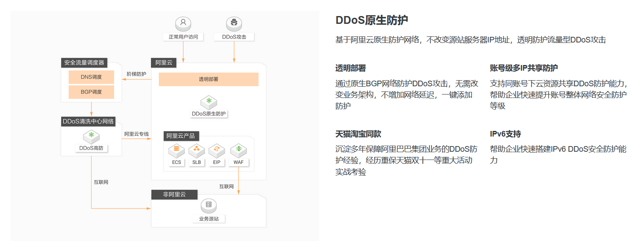
Task: Click the DDoS高防 icon
Action: point(92,137)
